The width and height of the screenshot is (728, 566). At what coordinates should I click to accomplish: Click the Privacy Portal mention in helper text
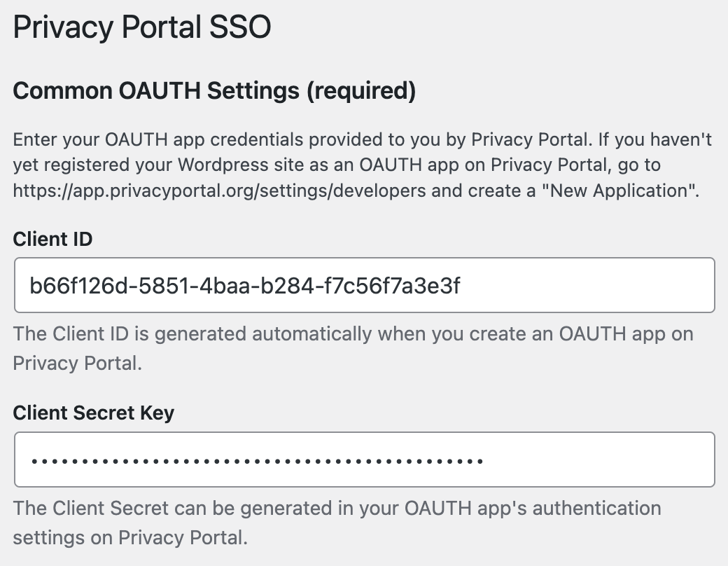(73, 363)
